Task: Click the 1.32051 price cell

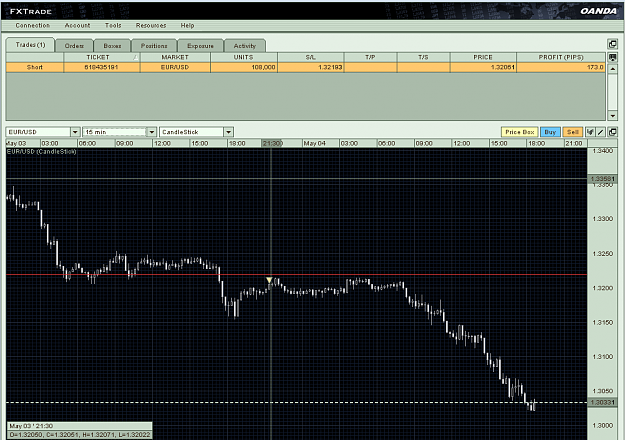Action: 483,67
